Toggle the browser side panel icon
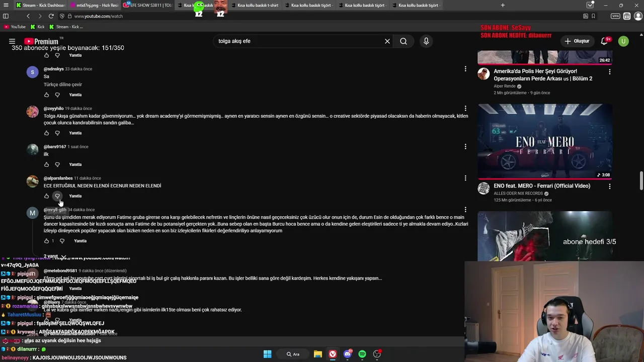This screenshot has height=362, width=644. [6, 16]
